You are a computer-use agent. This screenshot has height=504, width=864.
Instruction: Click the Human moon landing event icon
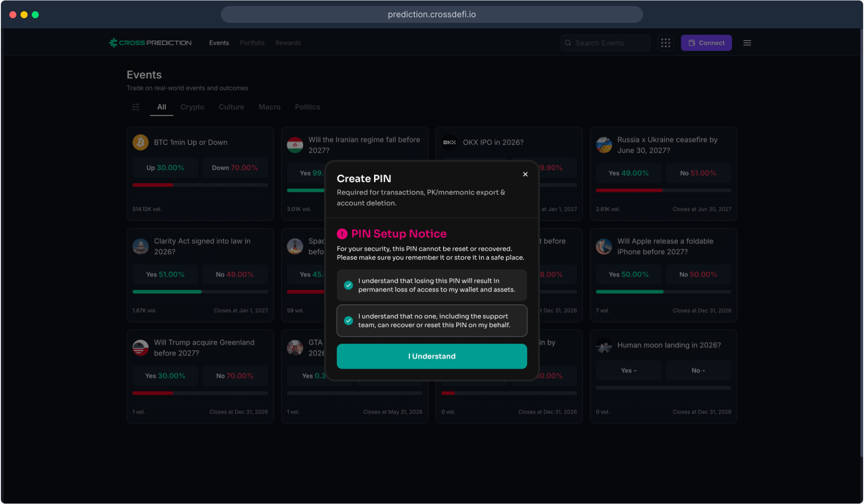604,345
